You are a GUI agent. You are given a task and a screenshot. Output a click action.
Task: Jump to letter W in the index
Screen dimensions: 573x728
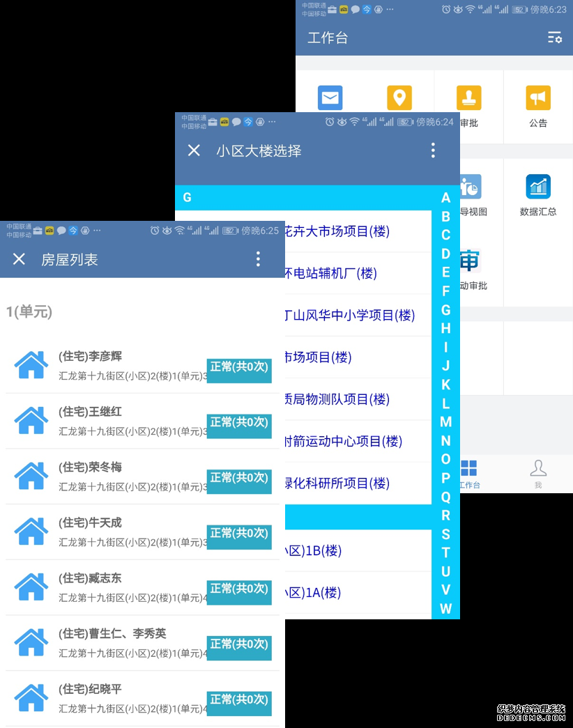click(445, 609)
